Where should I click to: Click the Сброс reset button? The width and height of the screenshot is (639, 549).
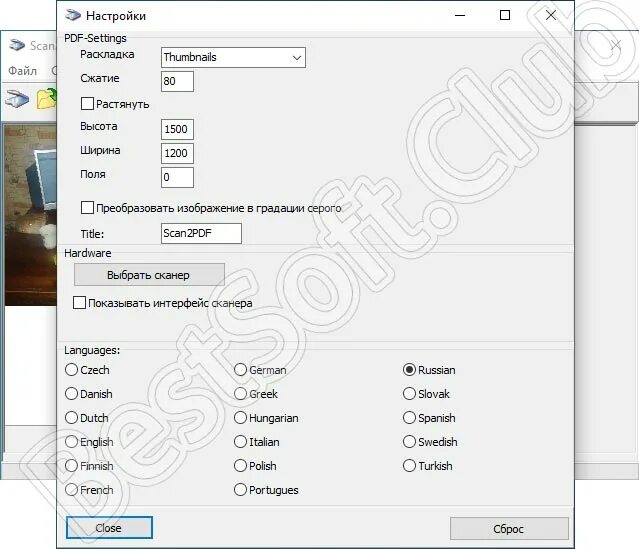tap(509, 529)
